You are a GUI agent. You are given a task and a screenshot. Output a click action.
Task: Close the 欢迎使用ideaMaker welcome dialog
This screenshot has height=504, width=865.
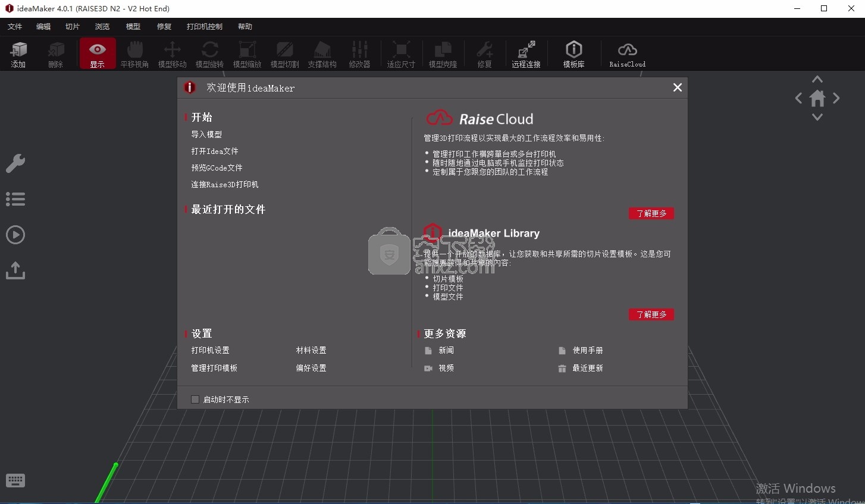pos(677,87)
